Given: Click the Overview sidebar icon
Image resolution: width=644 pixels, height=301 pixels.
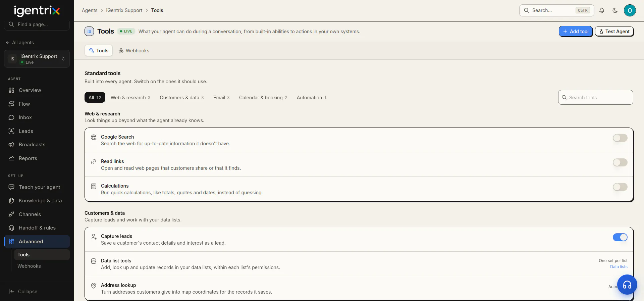Looking at the screenshot, I should tap(11, 90).
